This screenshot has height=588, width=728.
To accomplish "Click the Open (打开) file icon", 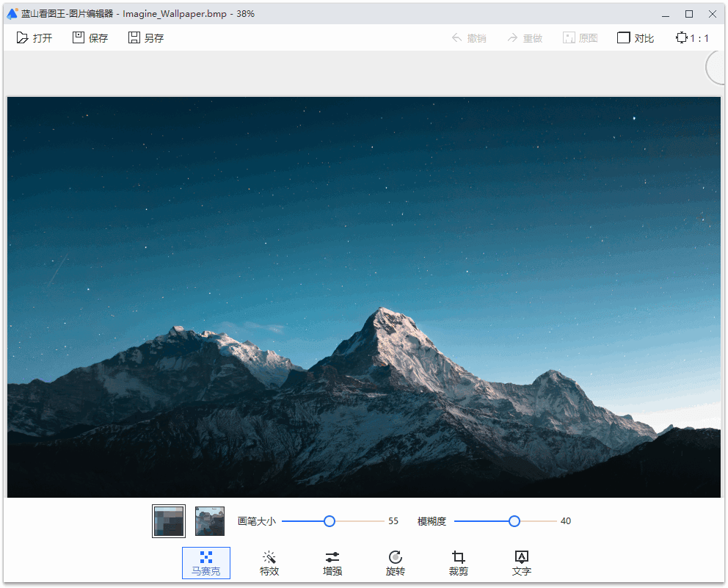I will click(22, 38).
